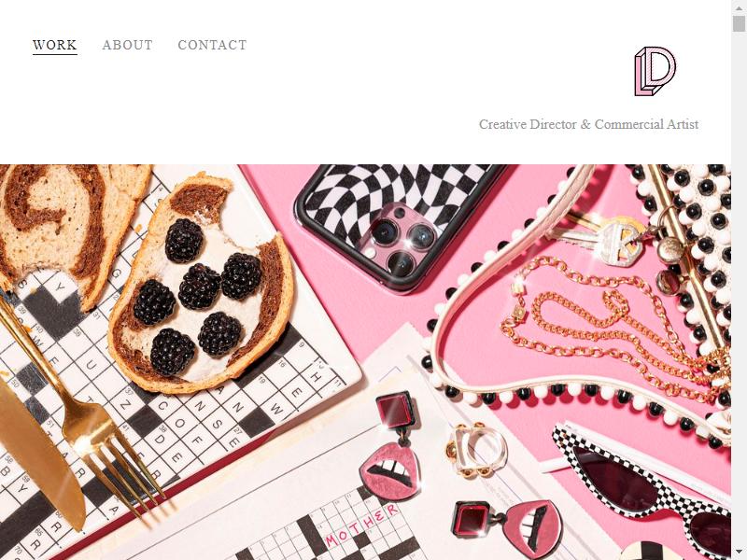Screen dimensions: 747x560
Task: Click the pink LD logo icon
Action: pos(655,71)
